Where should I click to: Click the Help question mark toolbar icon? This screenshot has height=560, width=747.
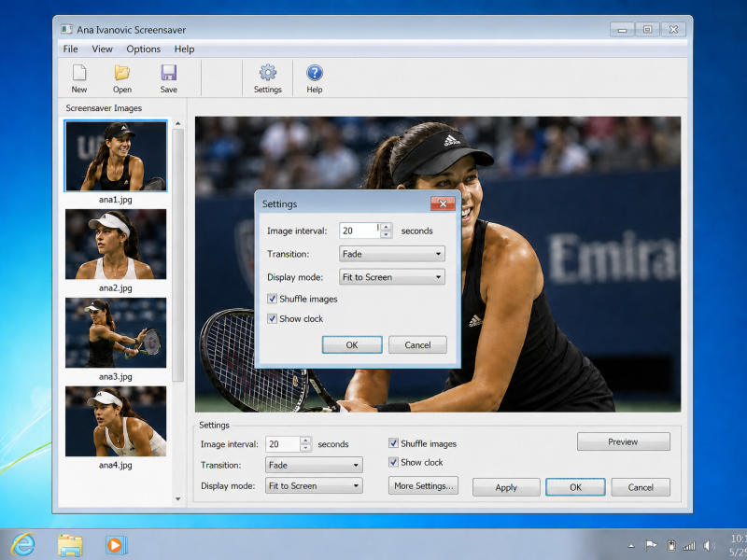315,73
